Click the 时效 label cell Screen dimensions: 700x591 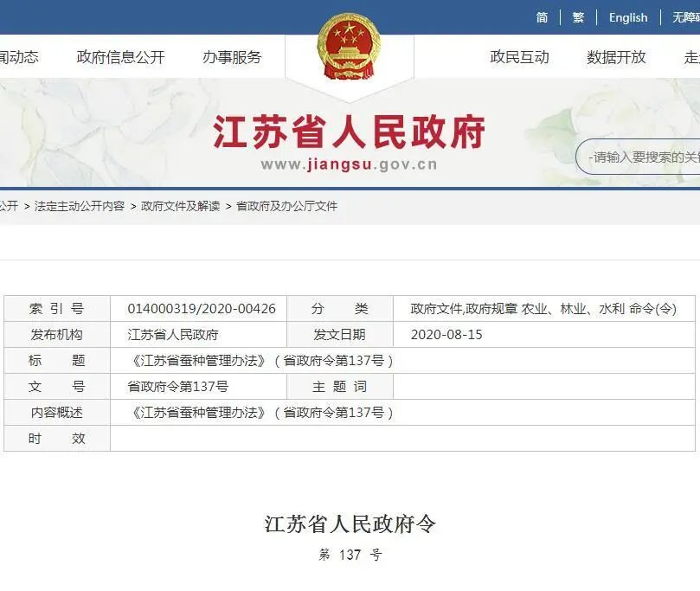tap(57, 439)
